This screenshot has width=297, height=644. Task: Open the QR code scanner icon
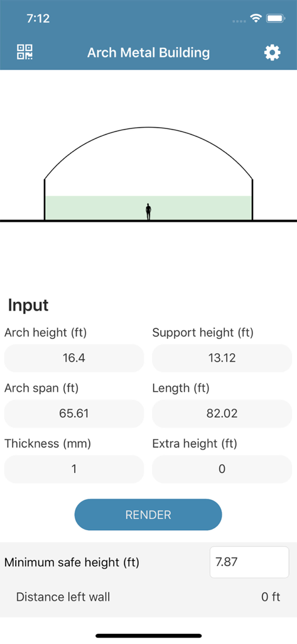[x=25, y=52]
